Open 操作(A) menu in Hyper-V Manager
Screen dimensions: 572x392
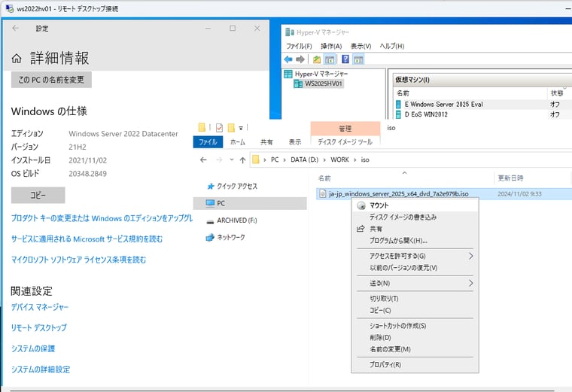(x=331, y=47)
